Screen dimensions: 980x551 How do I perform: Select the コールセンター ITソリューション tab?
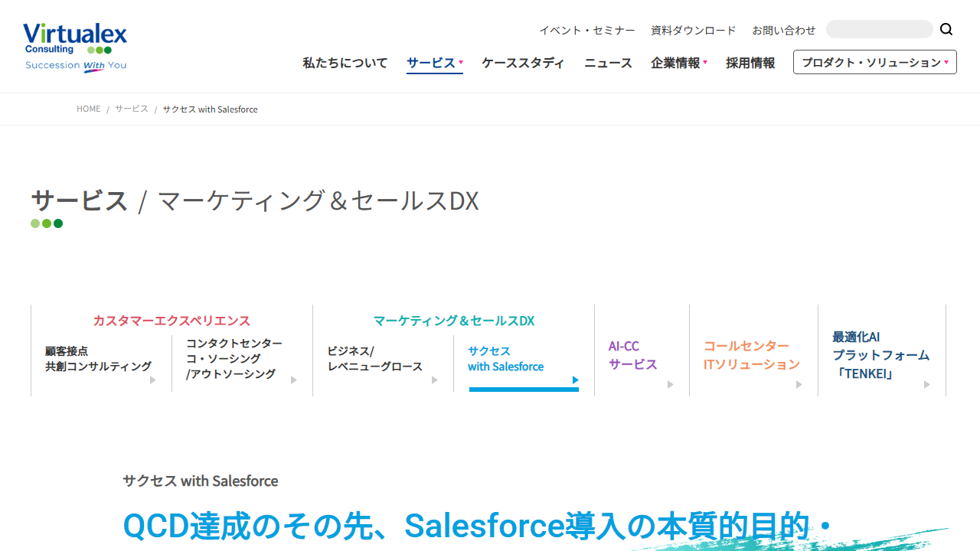point(753,350)
